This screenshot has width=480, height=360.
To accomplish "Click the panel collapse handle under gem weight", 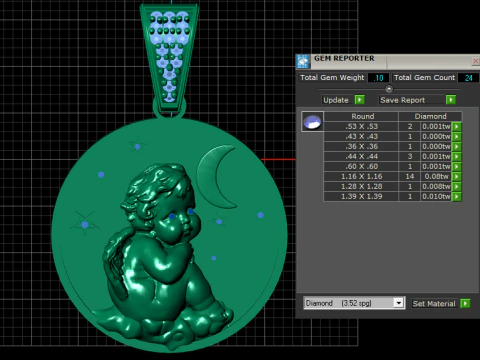I will click(389, 89).
